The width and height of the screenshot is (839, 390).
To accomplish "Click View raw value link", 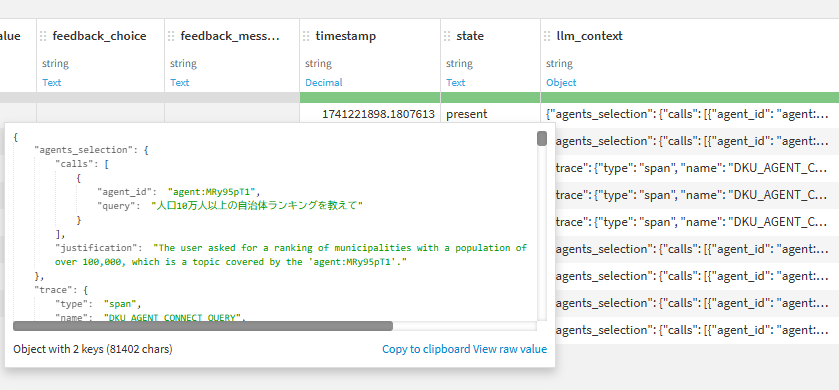I will coord(510,349).
